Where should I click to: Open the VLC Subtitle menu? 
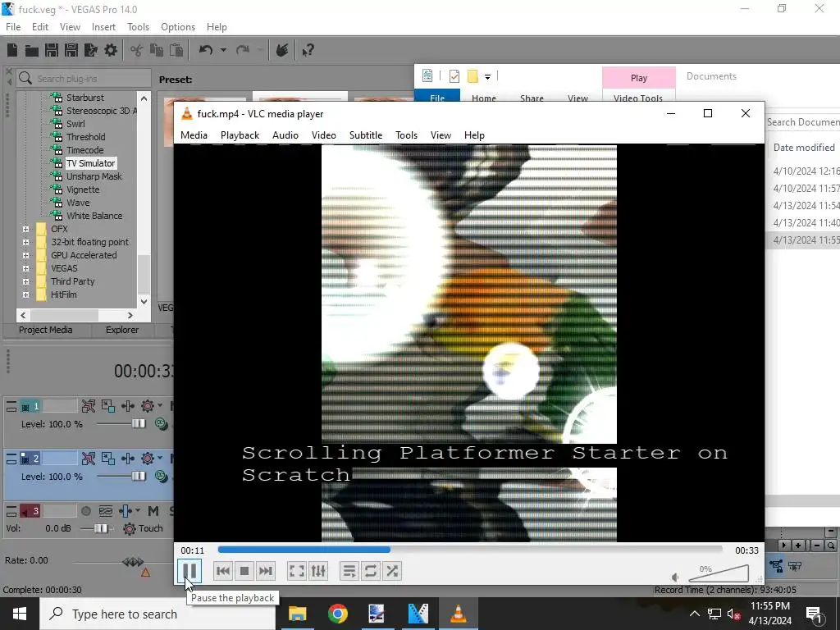click(x=366, y=135)
